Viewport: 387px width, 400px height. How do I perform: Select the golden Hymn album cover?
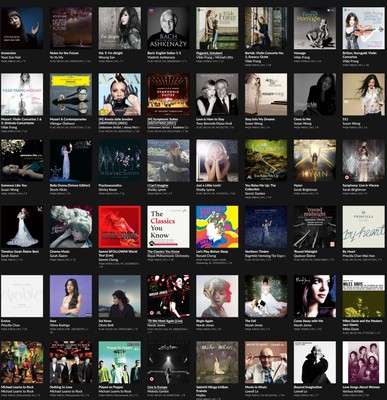pyautogui.click(x=315, y=161)
